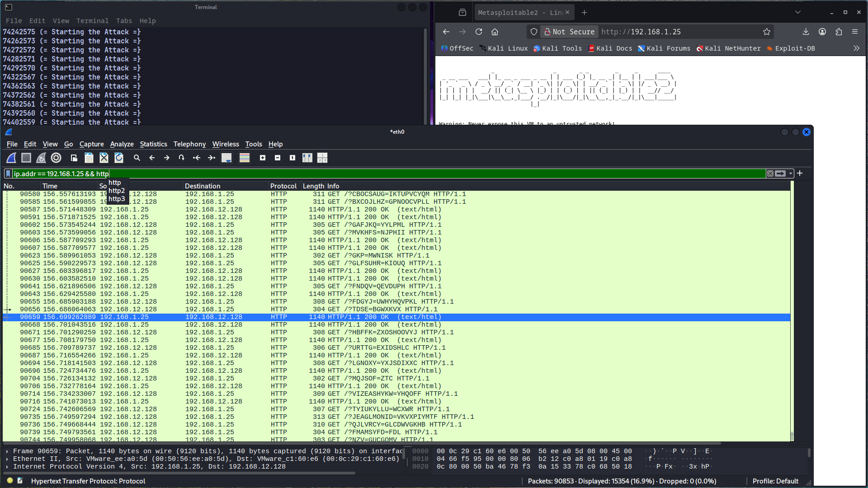Screen dimensions: 868x488
Task: Open the Analyze menu in Wireshark
Action: [122, 144]
